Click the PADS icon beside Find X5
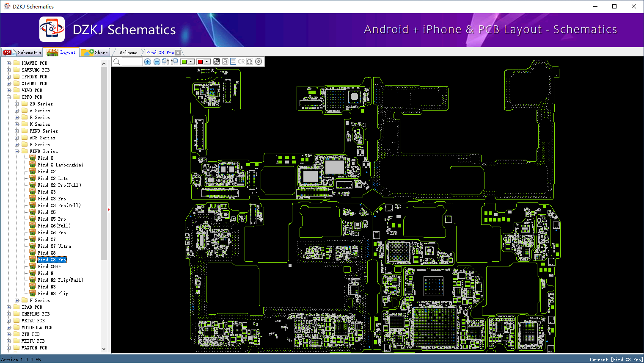Screen dimensions: 644x363 point(33,212)
